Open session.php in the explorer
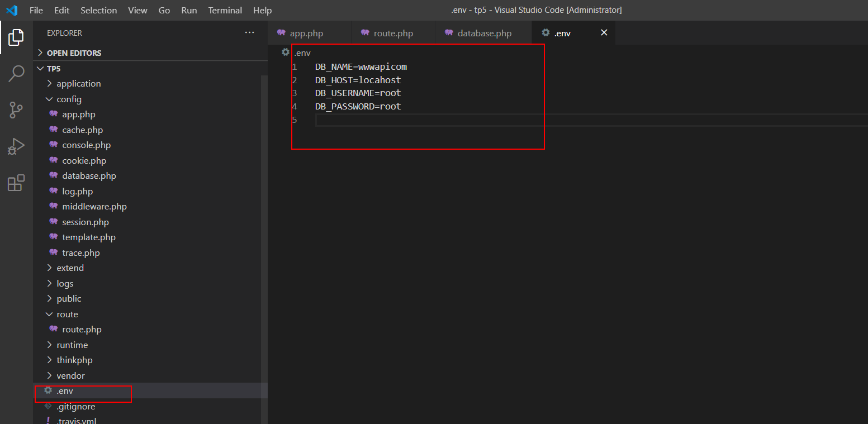The height and width of the screenshot is (424, 868). click(x=147, y=222)
